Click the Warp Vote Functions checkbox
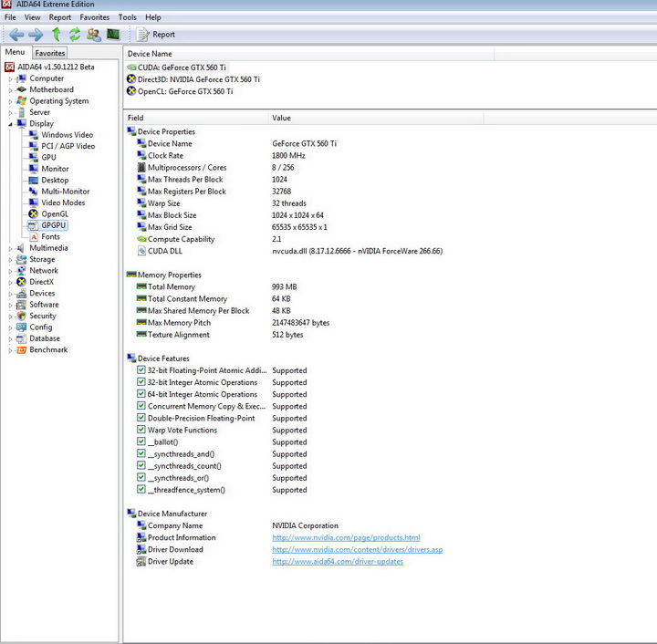This screenshot has width=657, height=644. (141, 430)
